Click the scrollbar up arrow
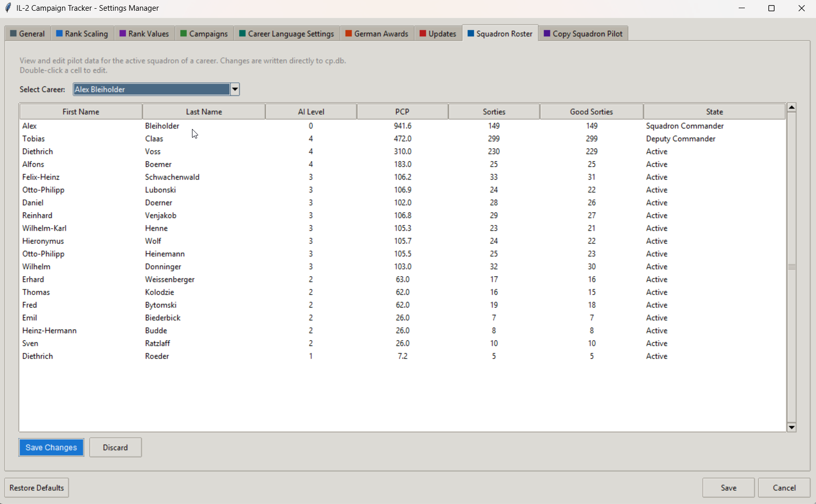This screenshot has height=504, width=816. (792, 107)
